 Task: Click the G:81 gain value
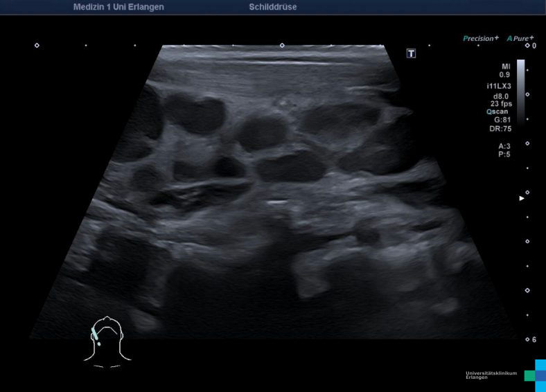coord(502,120)
